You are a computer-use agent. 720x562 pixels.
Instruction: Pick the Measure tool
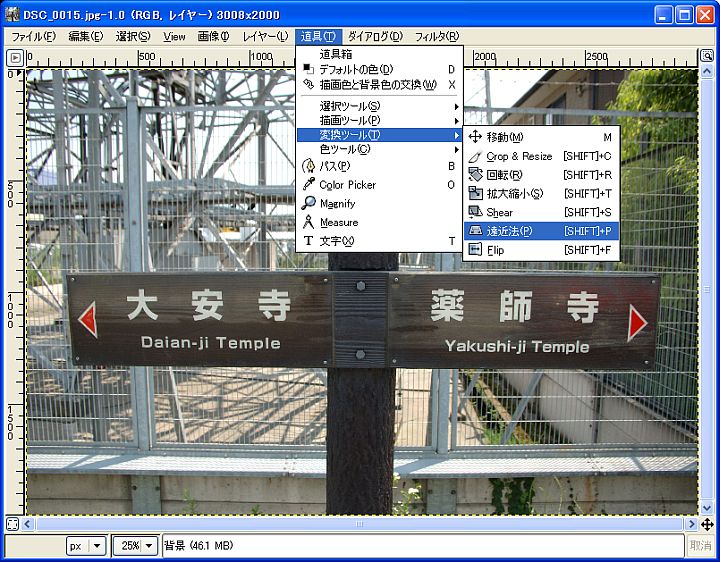click(338, 222)
